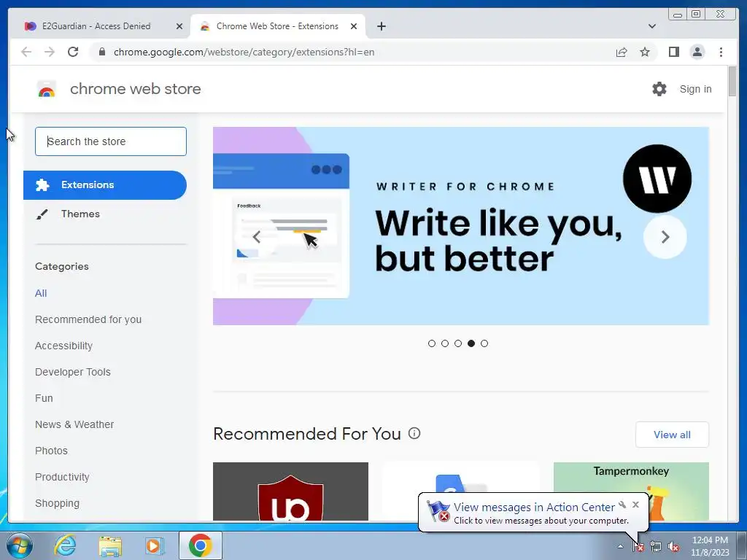This screenshot has width=747, height=560.
Task: Choose the Photos category
Action: [x=52, y=451]
